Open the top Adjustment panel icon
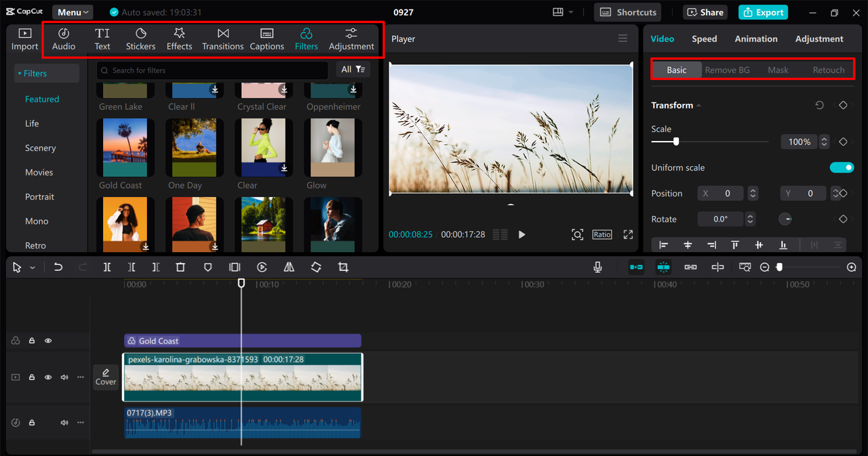868x456 pixels. coord(351,39)
